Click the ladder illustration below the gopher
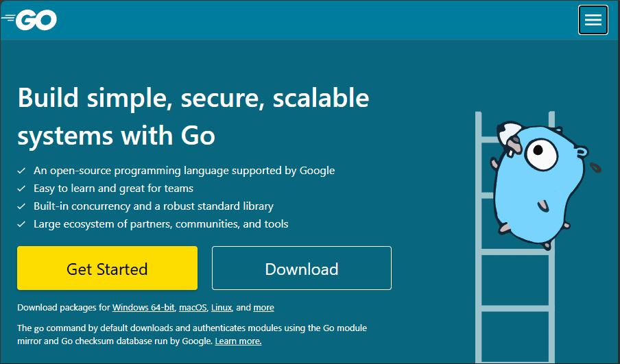Image resolution: width=620 pixels, height=364 pixels. (516, 304)
